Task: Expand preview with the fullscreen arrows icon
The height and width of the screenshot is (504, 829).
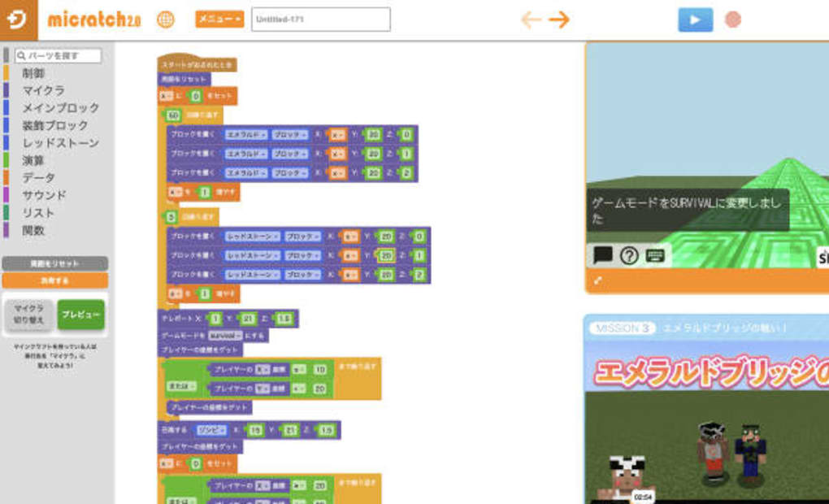Action: click(598, 280)
